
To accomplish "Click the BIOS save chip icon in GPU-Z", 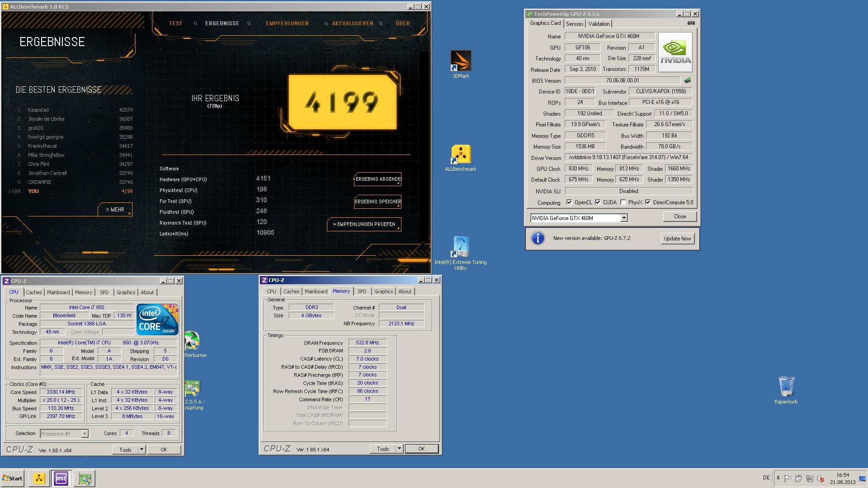I will point(688,80).
